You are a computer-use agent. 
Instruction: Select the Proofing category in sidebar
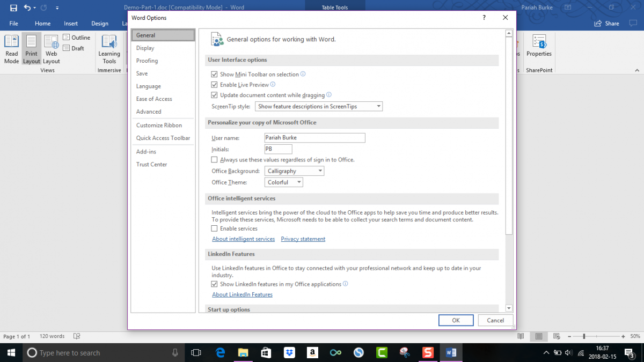tap(147, 61)
